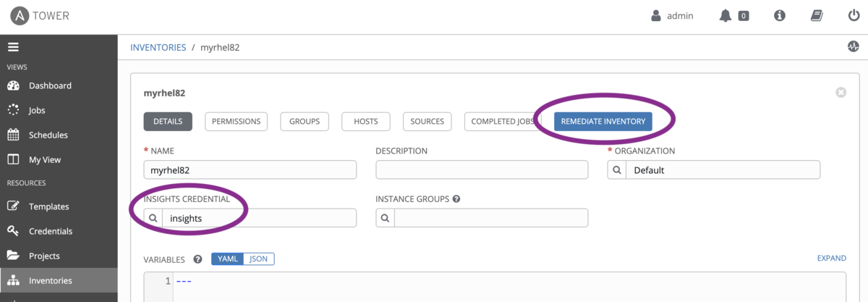Click the Instance Groups input field

pyautogui.click(x=491, y=218)
